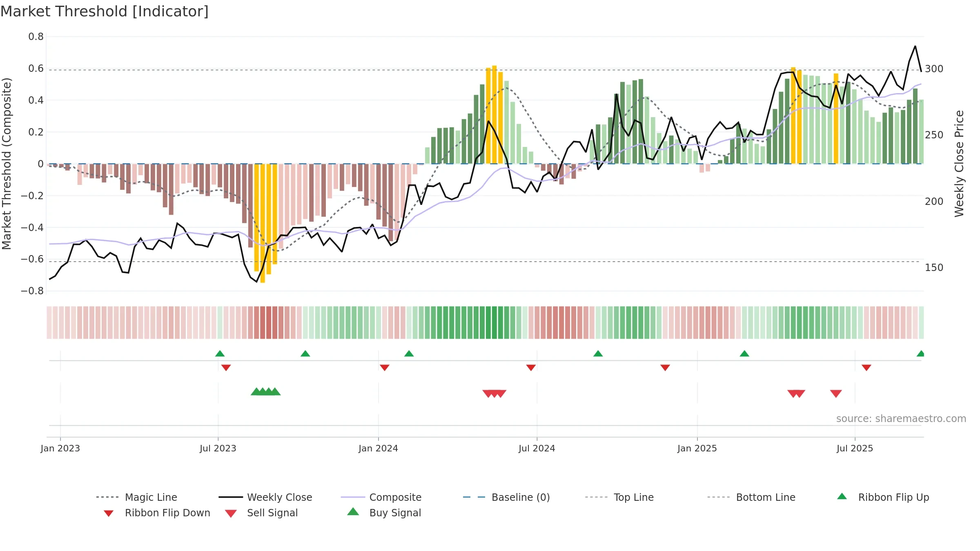Hide Sell Signal markers via legend
The width and height of the screenshot is (980, 551).
pos(261,513)
